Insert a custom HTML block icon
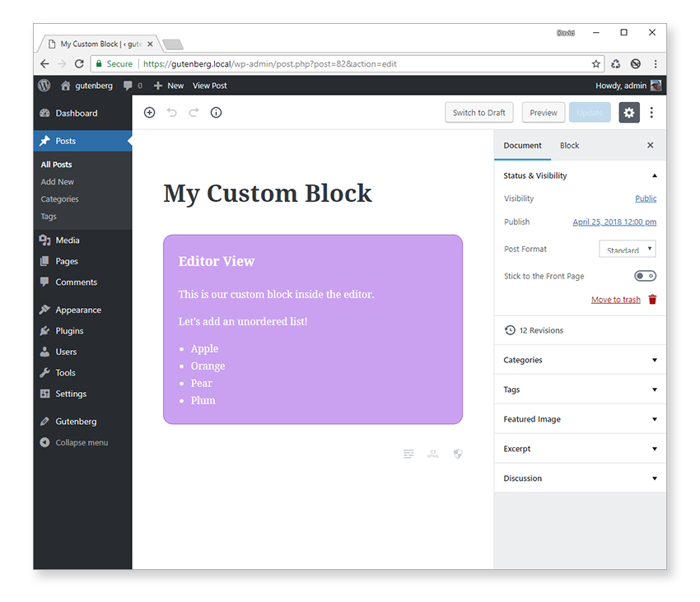700x602 pixels. pyautogui.click(x=433, y=455)
